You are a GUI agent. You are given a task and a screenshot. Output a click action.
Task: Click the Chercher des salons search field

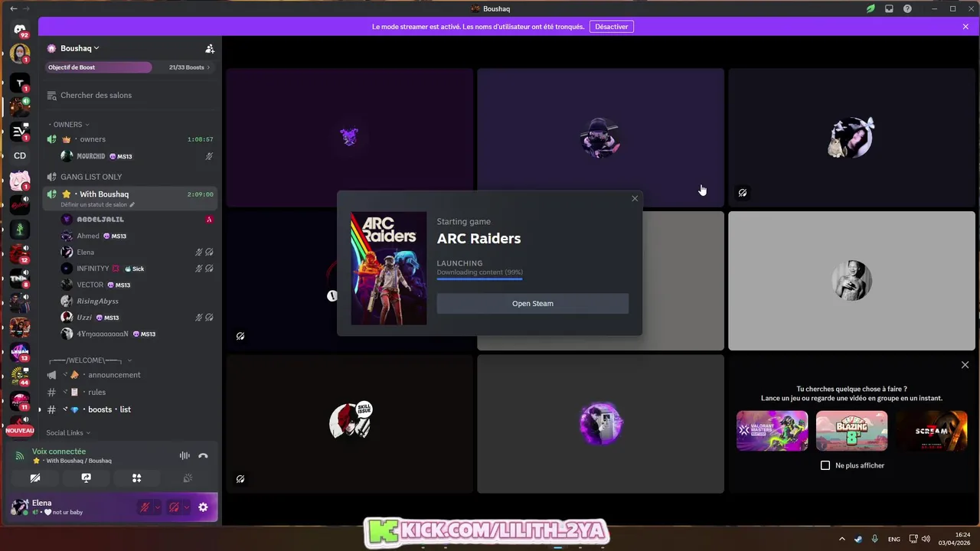coord(130,96)
